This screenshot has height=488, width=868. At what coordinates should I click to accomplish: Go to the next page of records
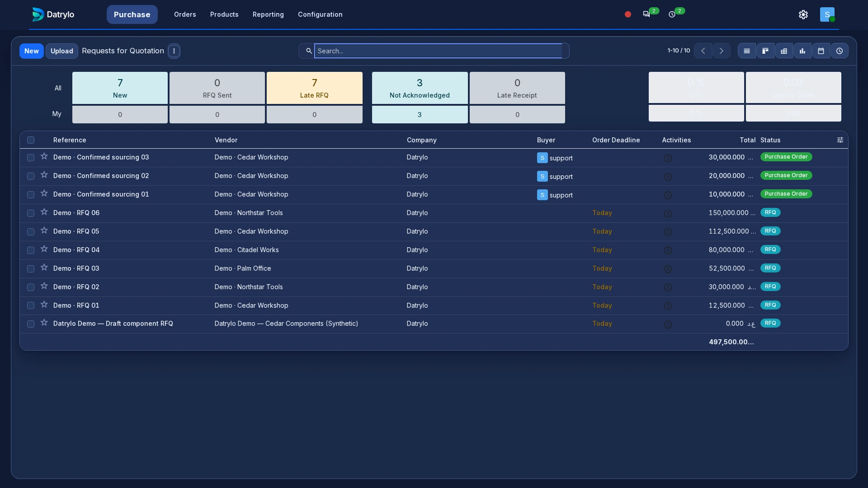point(722,51)
